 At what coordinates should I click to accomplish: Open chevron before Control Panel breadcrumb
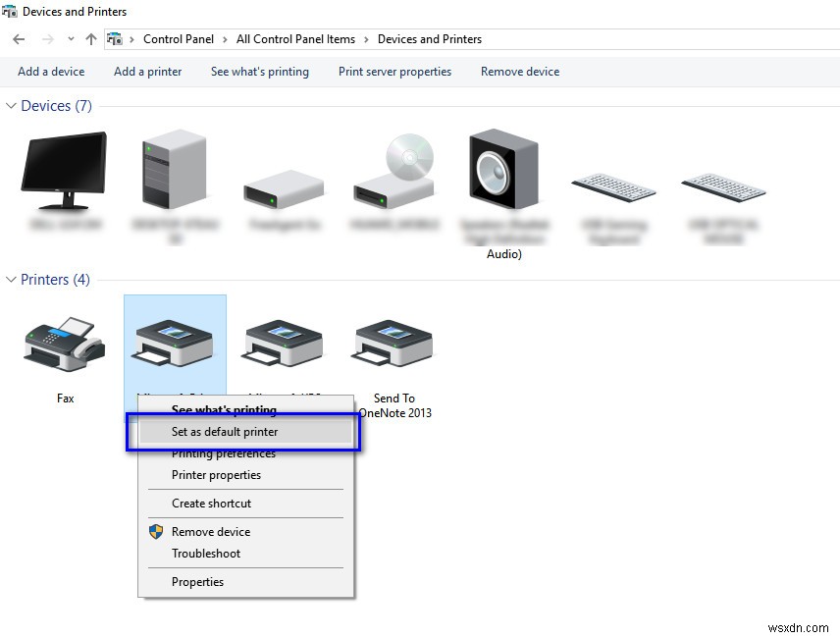coord(131,39)
